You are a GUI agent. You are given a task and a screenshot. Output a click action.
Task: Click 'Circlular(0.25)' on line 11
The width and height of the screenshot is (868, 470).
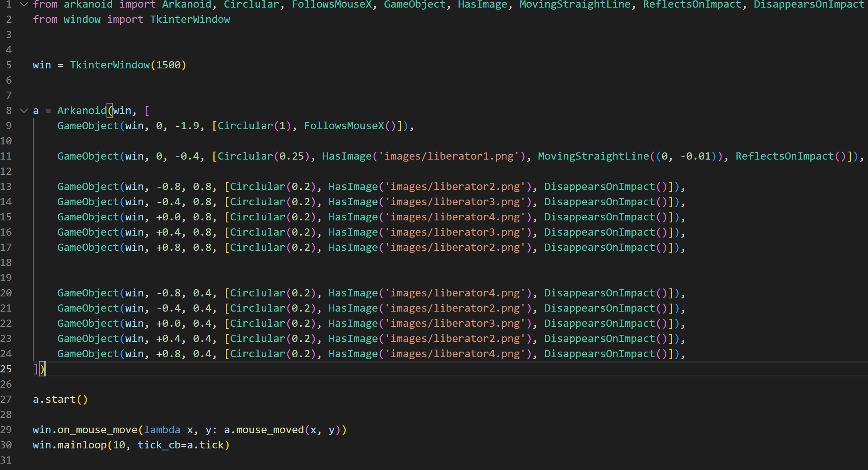263,156
